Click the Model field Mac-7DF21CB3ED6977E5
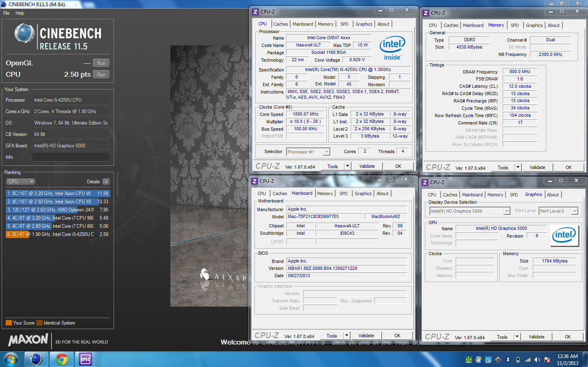 tap(325, 216)
